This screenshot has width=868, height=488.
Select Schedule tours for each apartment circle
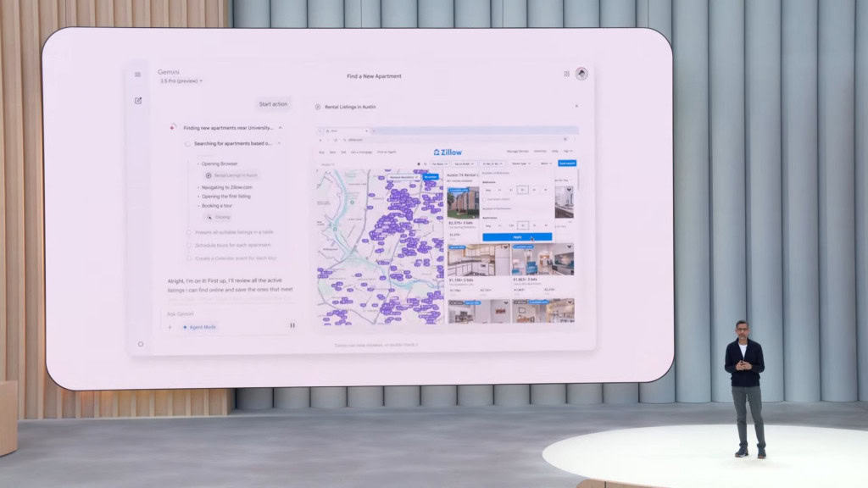[189, 245]
